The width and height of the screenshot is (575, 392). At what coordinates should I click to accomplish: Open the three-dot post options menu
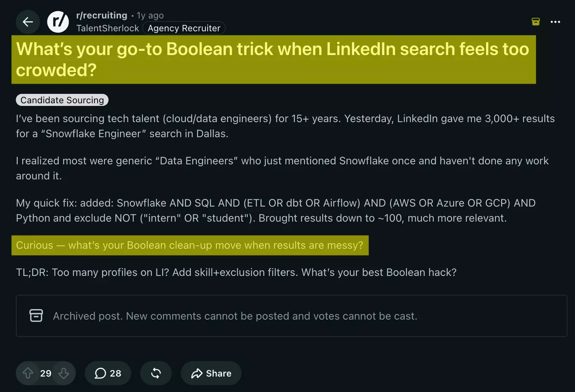point(555,22)
